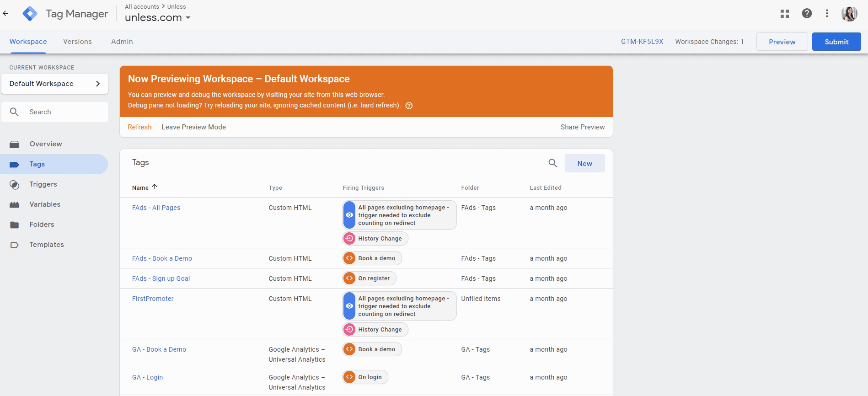Click the Book a demo icon in GA - Book a Demo row
Image resolution: width=868 pixels, height=396 pixels.
[349, 349]
